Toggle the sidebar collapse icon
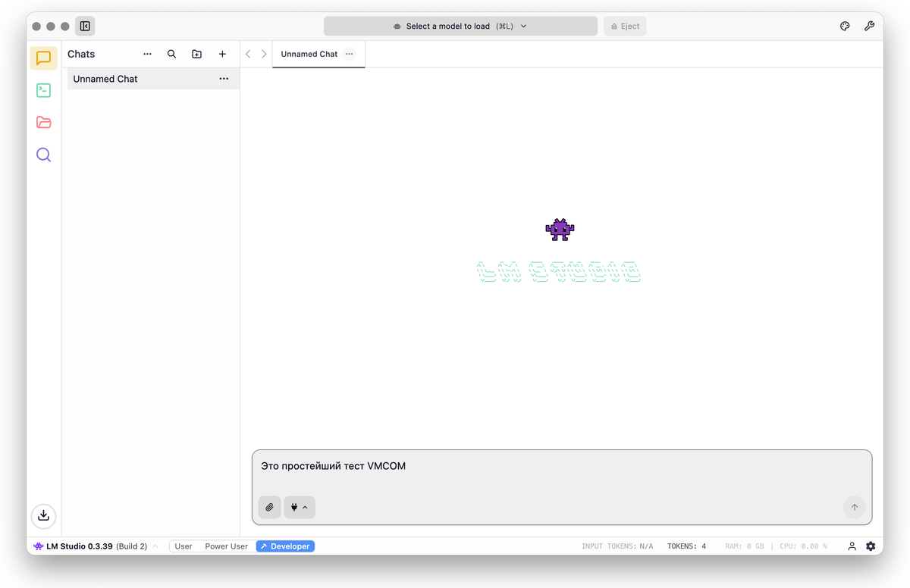 click(85, 26)
